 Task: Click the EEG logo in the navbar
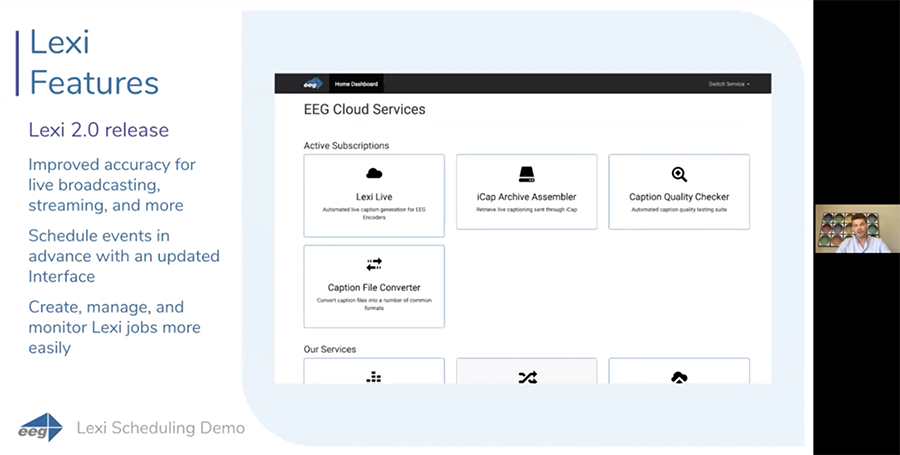[313, 84]
